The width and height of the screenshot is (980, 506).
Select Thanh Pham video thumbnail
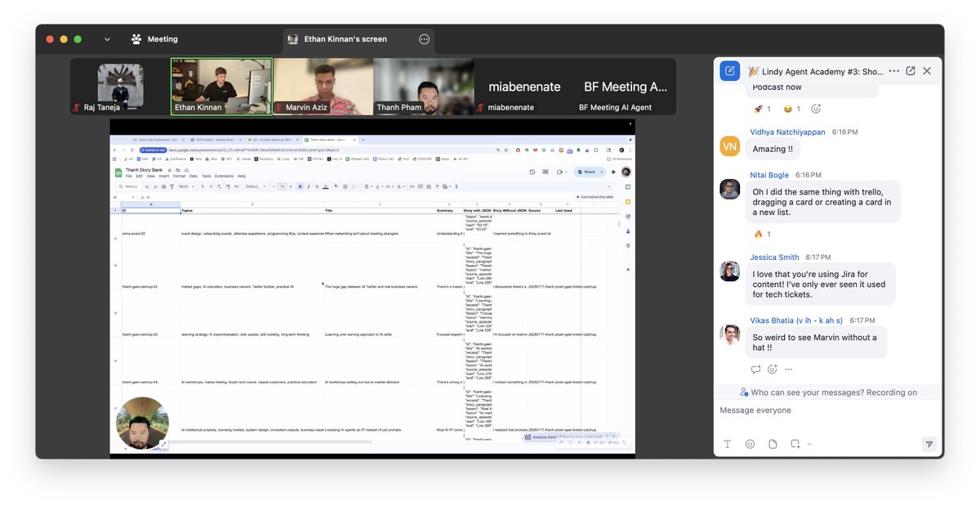(423, 87)
